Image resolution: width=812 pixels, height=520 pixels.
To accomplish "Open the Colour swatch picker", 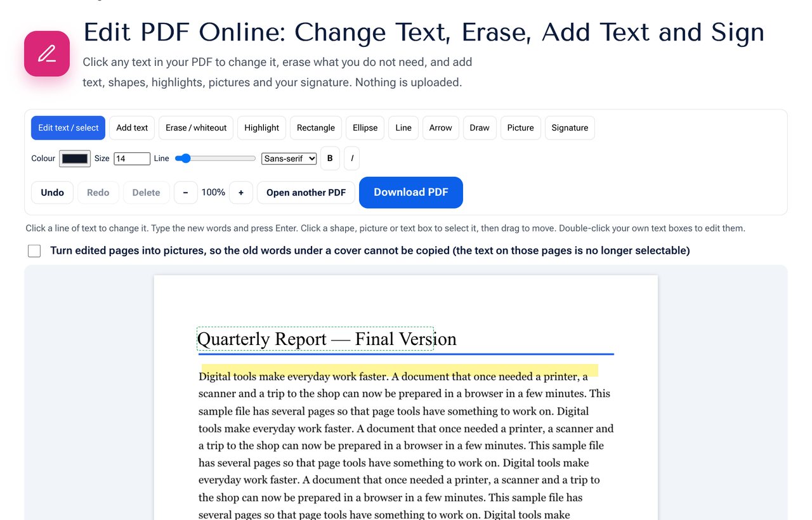I will pos(75,159).
